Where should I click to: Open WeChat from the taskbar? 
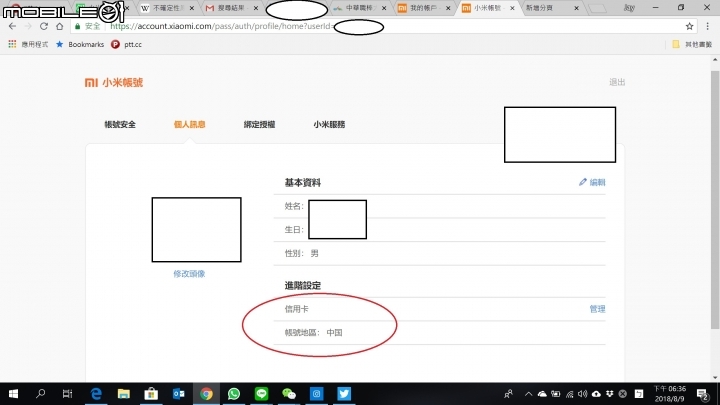(289, 394)
